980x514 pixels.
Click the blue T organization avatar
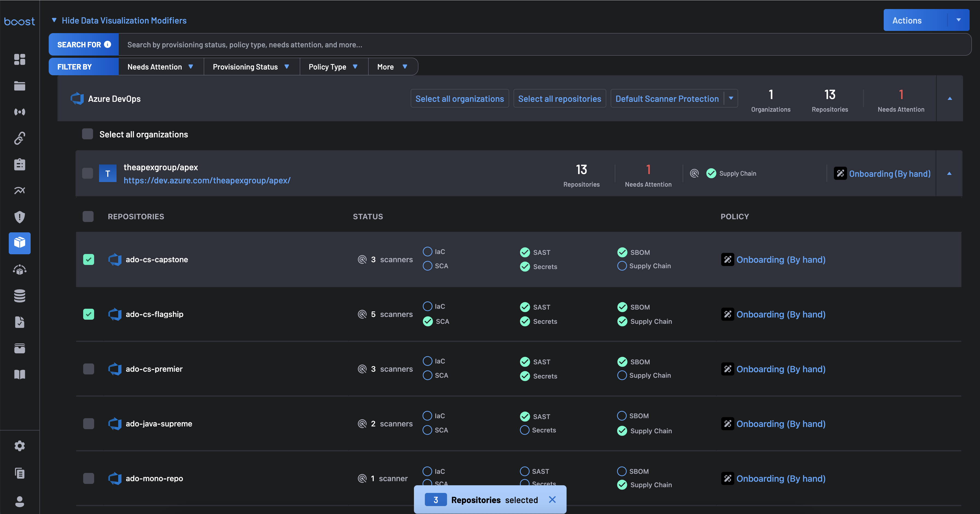point(108,174)
